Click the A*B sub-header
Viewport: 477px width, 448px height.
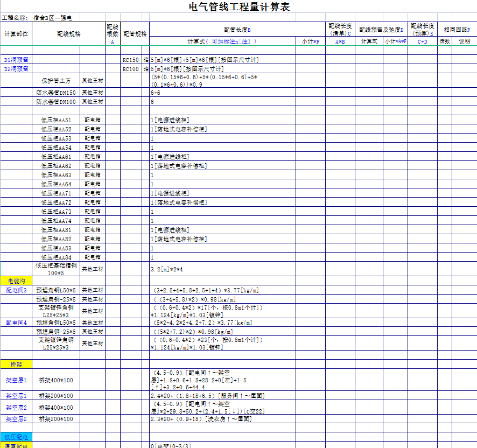coord(340,41)
